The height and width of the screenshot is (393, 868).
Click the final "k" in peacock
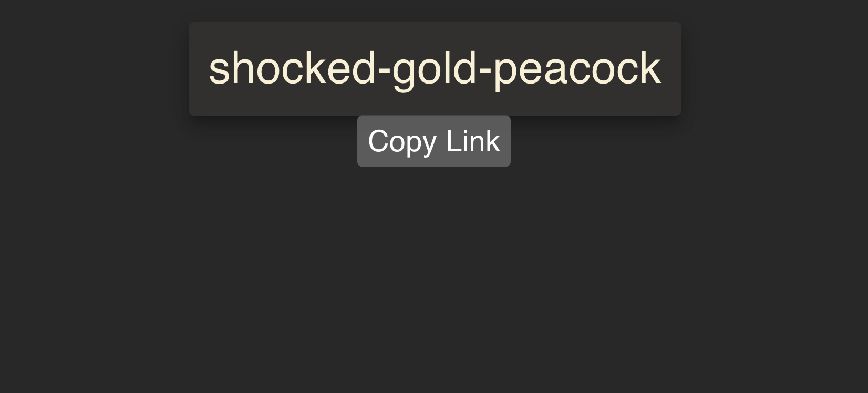650,68
